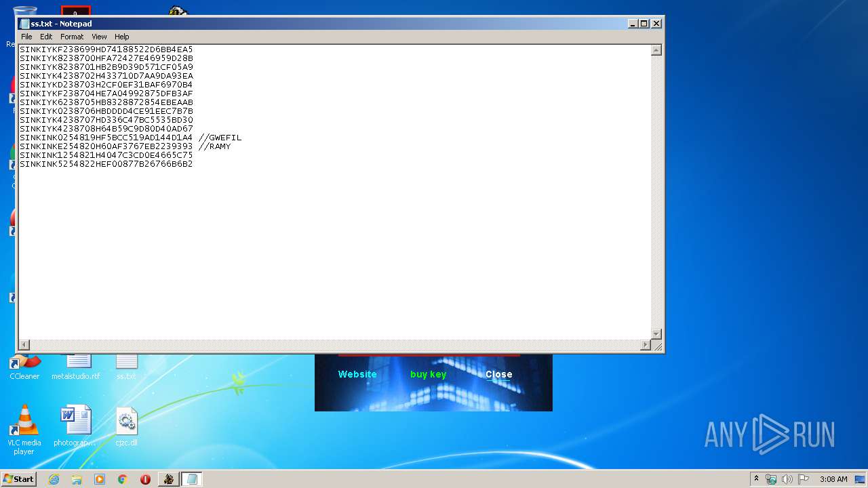Open Opera from the taskbar
The height and width of the screenshot is (488, 868).
coord(145,479)
